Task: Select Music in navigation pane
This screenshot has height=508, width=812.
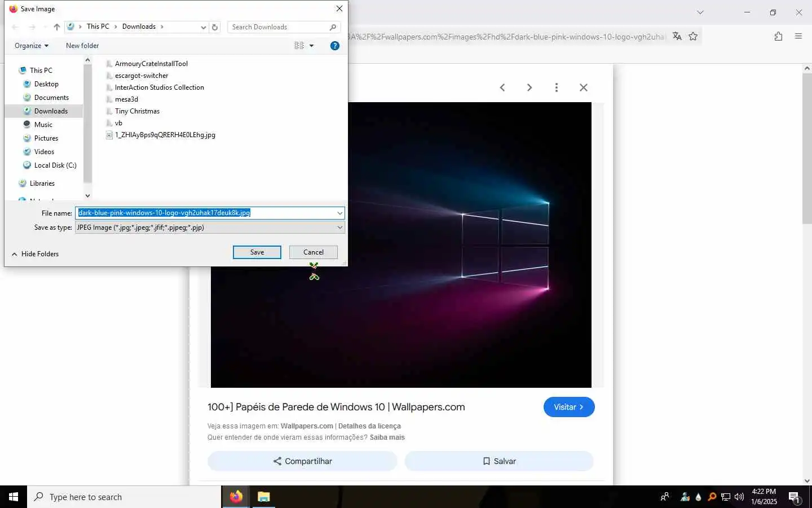Action: point(43,125)
